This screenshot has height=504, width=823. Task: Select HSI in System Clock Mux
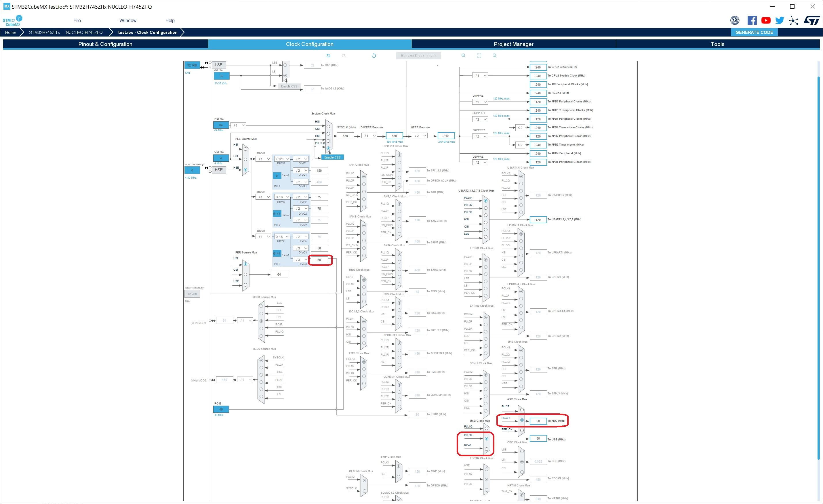[x=328, y=127]
